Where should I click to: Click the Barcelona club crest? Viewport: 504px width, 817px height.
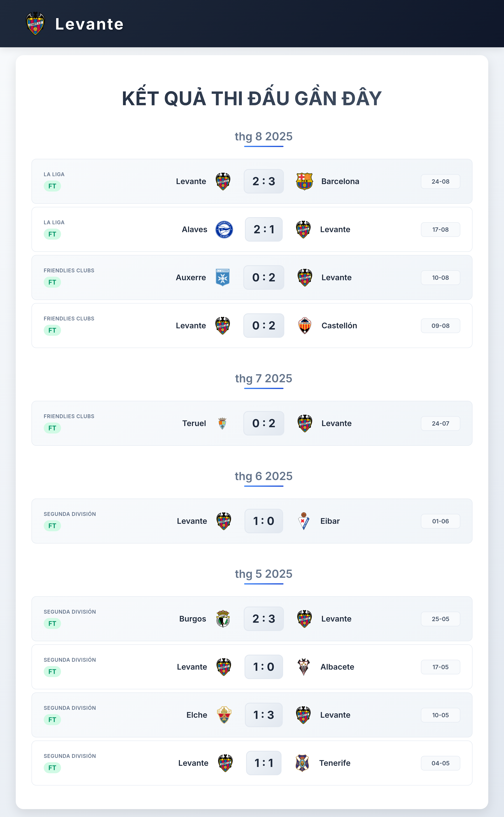tap(304, 181)
